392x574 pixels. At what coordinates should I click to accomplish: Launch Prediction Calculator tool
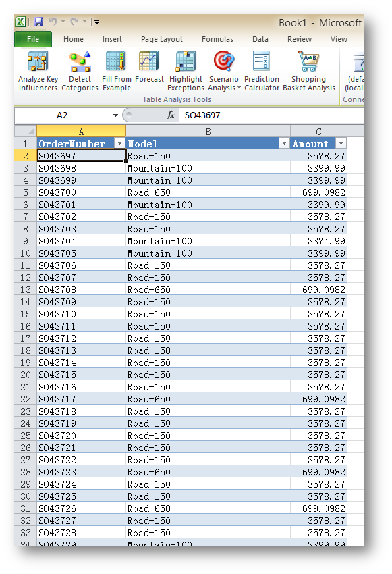tap(262, 72)
